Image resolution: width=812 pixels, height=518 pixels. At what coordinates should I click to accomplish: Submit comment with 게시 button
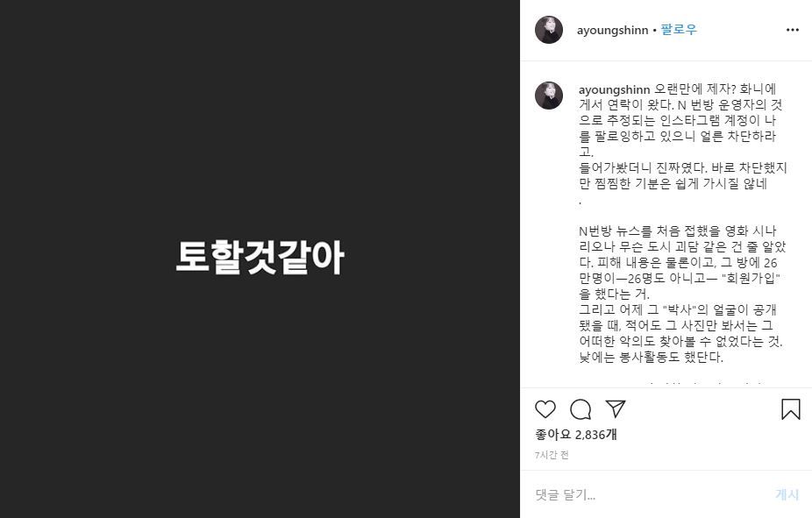click(787, 494)
